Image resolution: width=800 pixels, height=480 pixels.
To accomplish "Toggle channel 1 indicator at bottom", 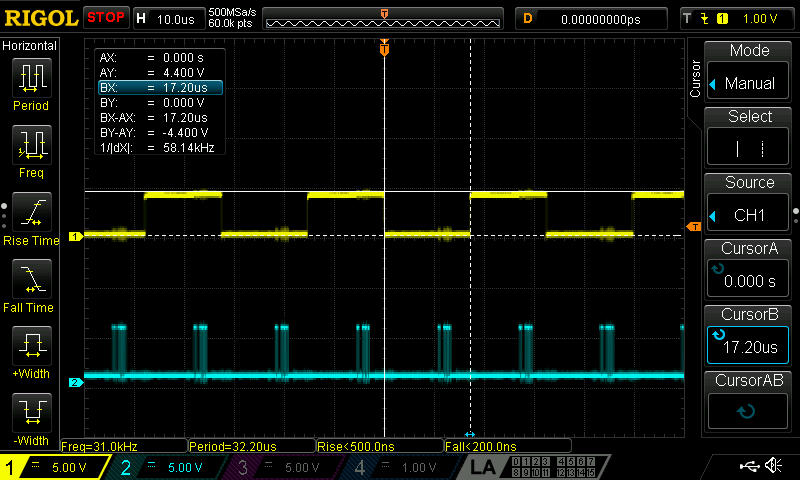I will [x=54, y=467].
